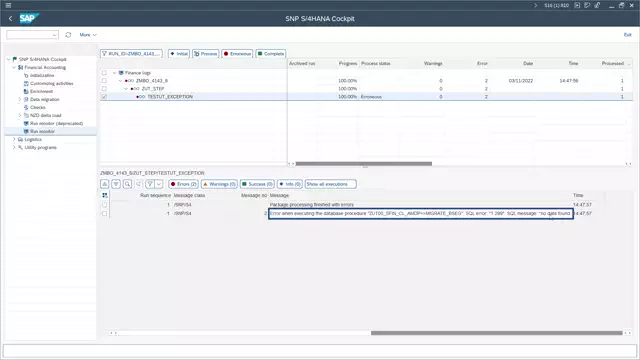Click the new session icon in title bar
Screen dimensions: 640x360
(577, 5)
